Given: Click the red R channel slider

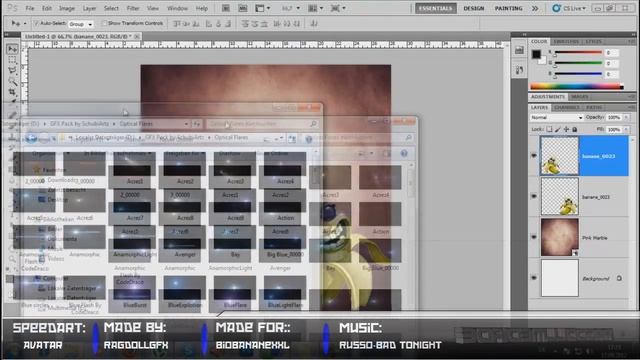Looking at the screenshot, I should (x=578, y=52).
